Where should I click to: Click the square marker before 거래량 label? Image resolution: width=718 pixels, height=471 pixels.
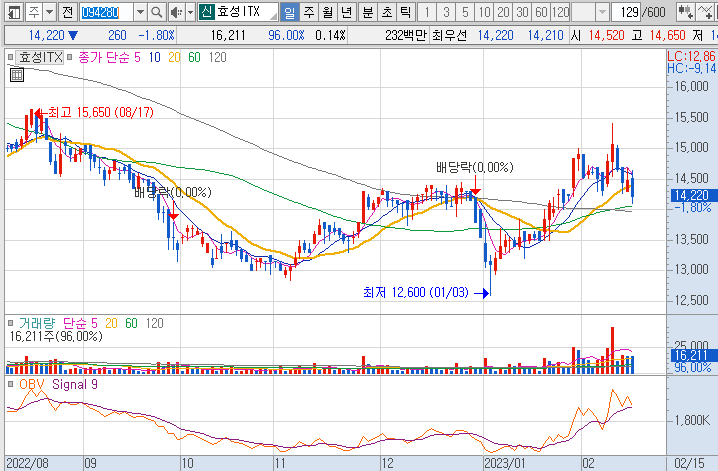[10, 323]
